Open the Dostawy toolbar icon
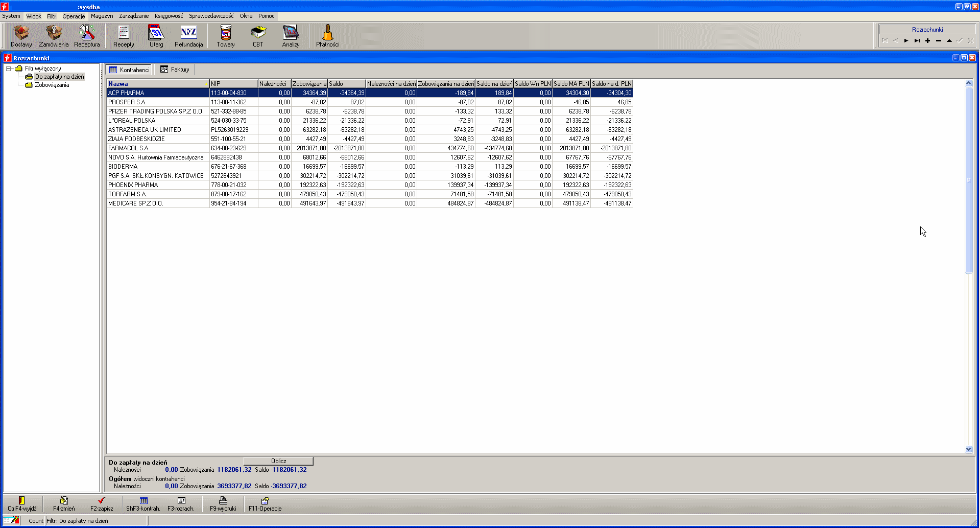Image resolution: width=980 pixels, height=528 pixels. 21,36
